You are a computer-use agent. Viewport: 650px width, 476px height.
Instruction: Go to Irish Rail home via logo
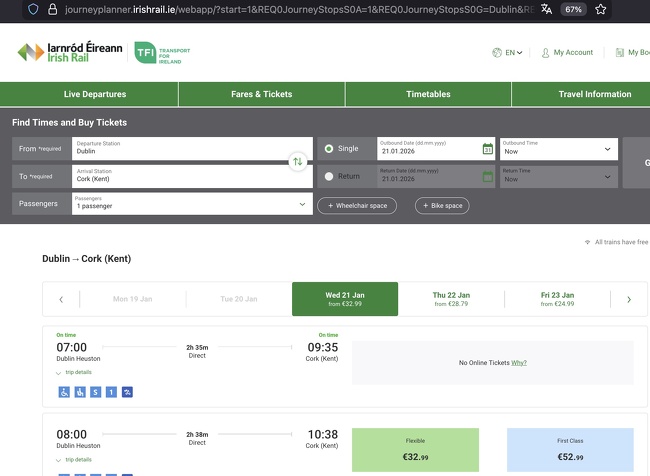coord(69,52)
